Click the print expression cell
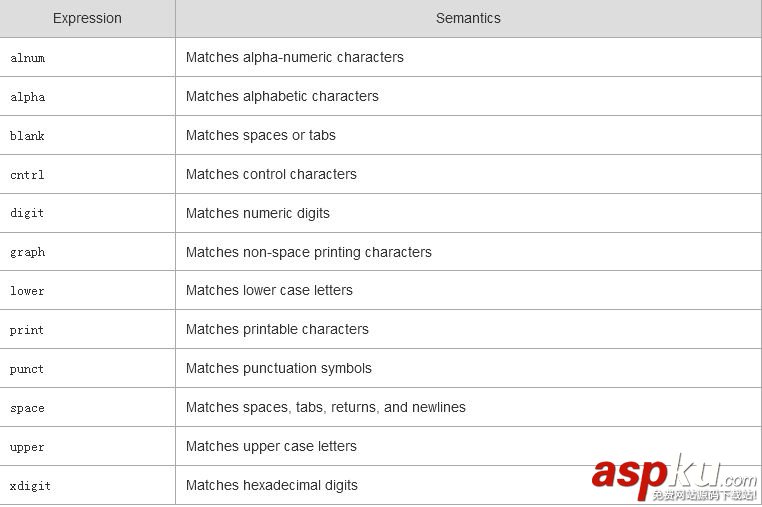This screenshot has width=762, height=507. [x=28, y=330]
